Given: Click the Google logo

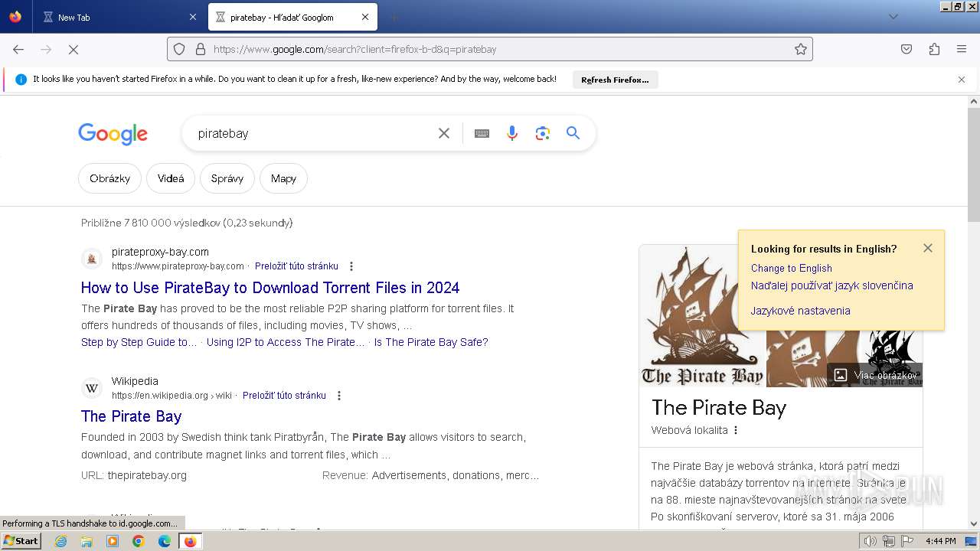Looking at the screenshot, I should (113, 134).
